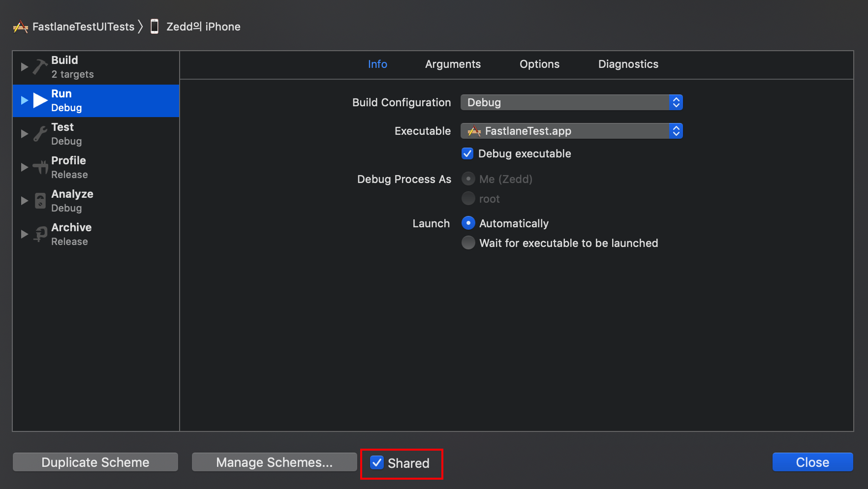
Task: Click the FastlaneTestUITests scheme icon
Action: click(x=21, y=27)
